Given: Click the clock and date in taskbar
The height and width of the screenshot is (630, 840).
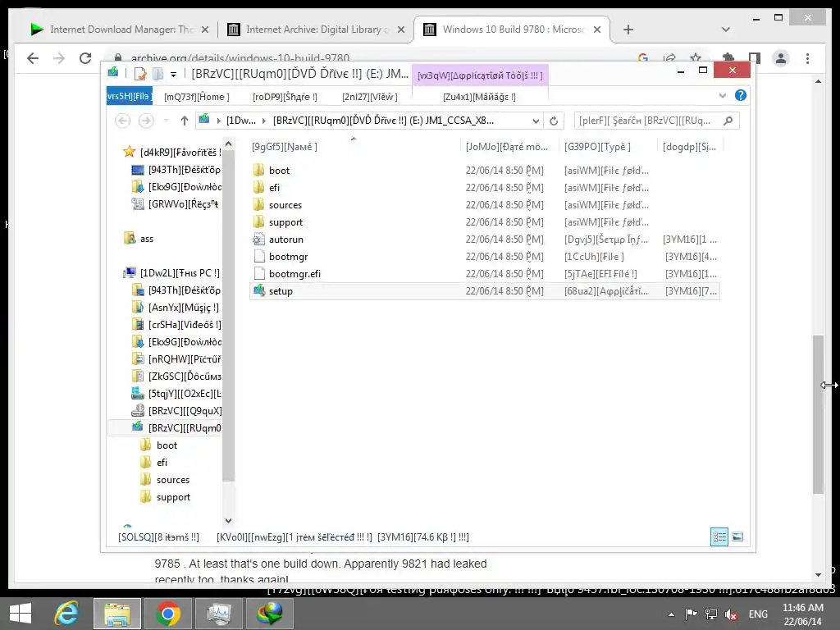Looking at the screenshot, I should pos(802,614).
